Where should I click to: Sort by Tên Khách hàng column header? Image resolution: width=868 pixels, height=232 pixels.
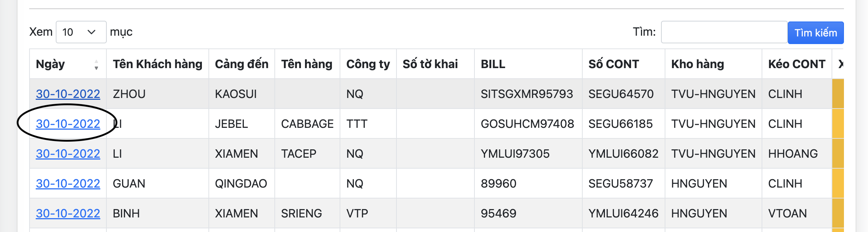(x=157, y=64)
